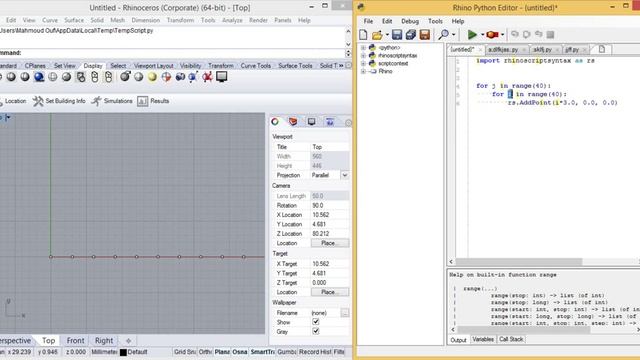Open the dropdown arrow beside Find magnifier

coord(453,35)
